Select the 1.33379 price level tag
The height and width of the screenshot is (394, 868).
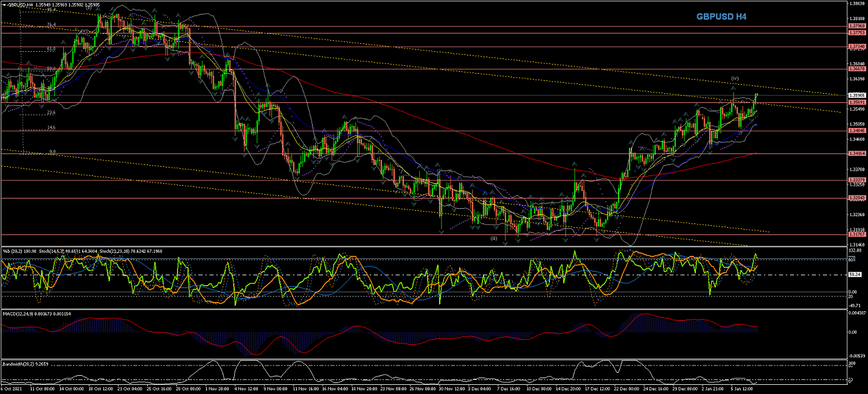[856, 180]
